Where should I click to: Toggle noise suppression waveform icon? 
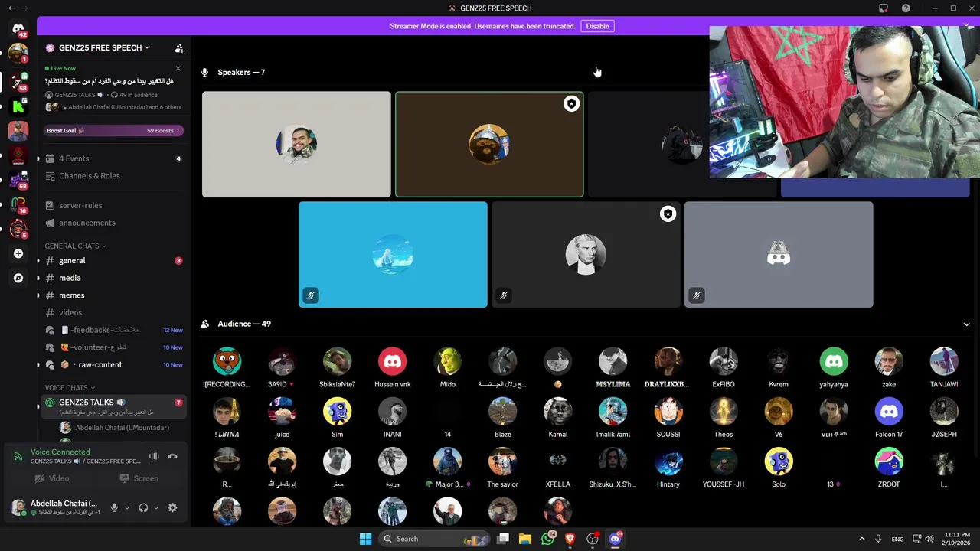pyautogui.click(x=154, y=456)
